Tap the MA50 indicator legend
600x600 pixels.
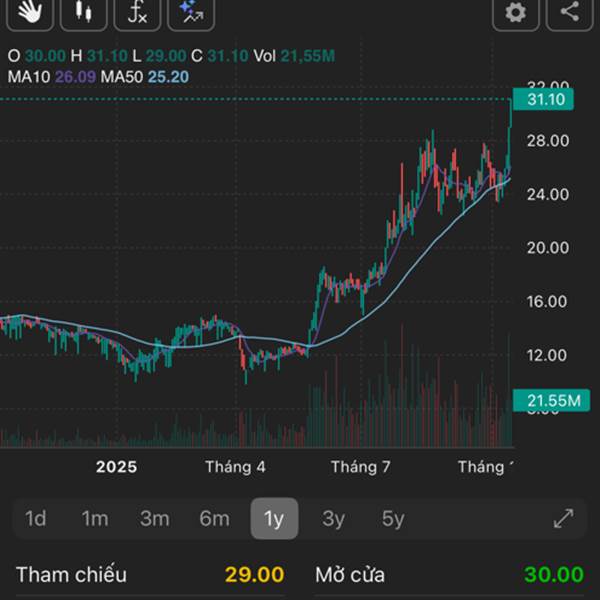click(148, 77)
